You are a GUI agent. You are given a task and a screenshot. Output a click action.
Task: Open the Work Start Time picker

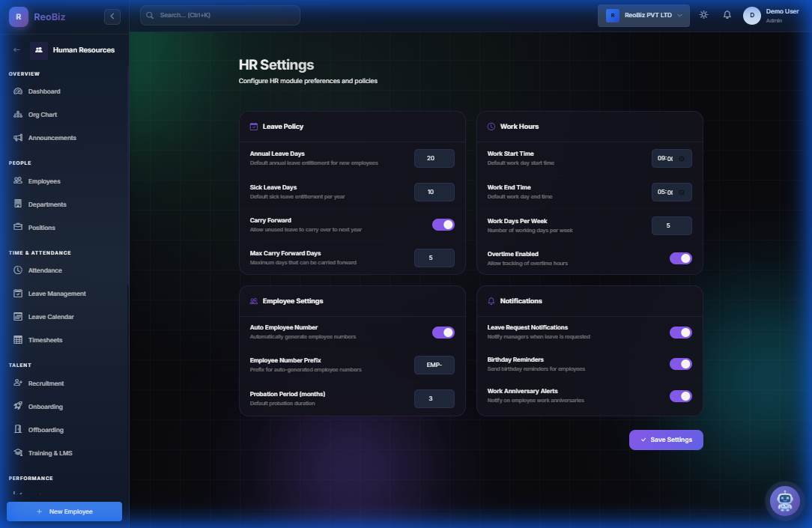(671, 158)
